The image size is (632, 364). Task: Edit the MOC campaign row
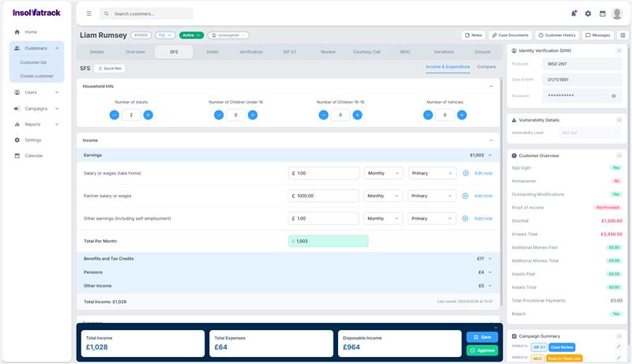coord(619,358)
